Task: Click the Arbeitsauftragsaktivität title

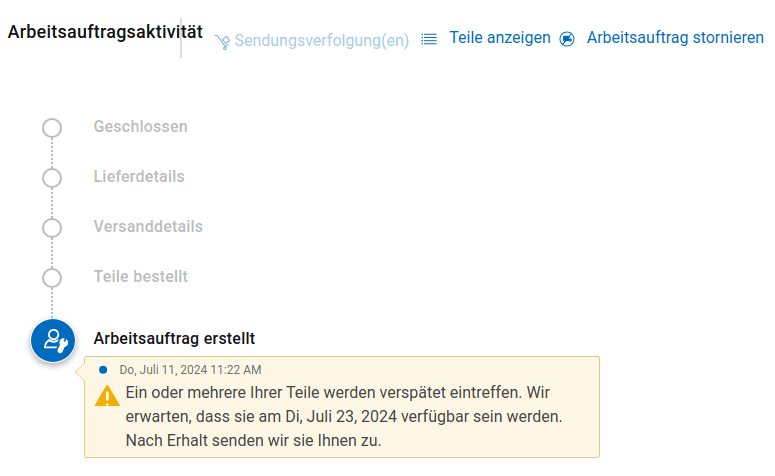Action: point(105,32)
